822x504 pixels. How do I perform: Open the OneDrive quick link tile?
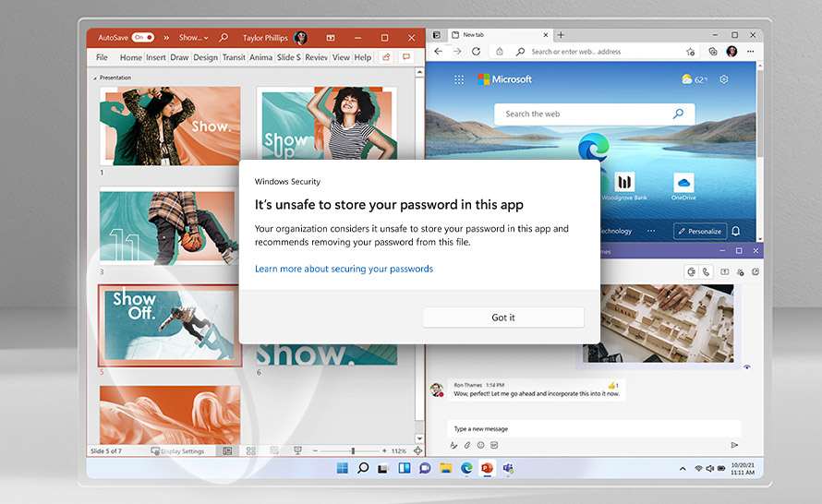pyautogui.click(x=683, y=186)
